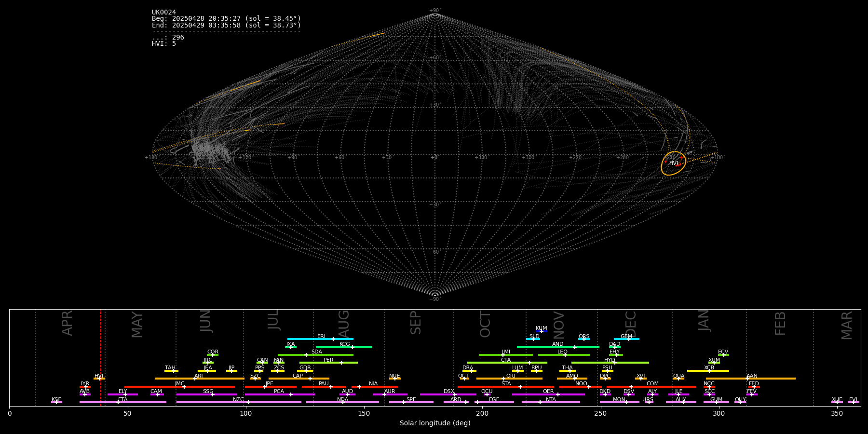
Task: Click the XCB shower label
Action: [x=709, y=368]
